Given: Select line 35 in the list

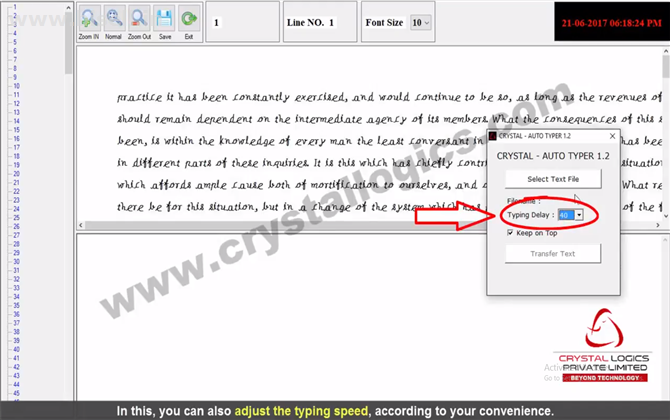Looking at the screenshot, I should (x=16, y=305).
